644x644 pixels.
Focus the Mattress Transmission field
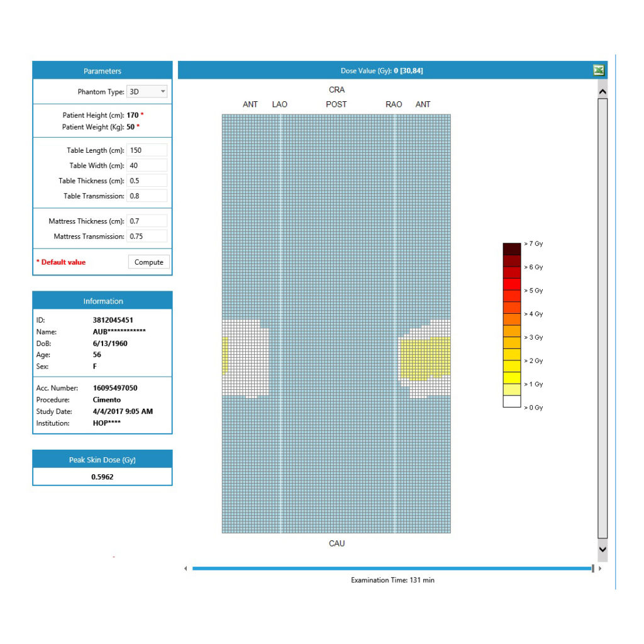tap(147, 236)
